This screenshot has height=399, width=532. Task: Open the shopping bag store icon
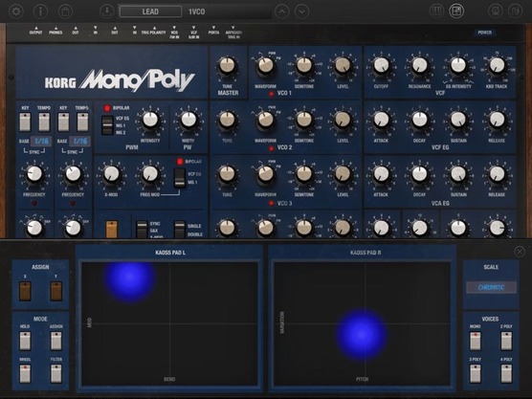(65, 11)
